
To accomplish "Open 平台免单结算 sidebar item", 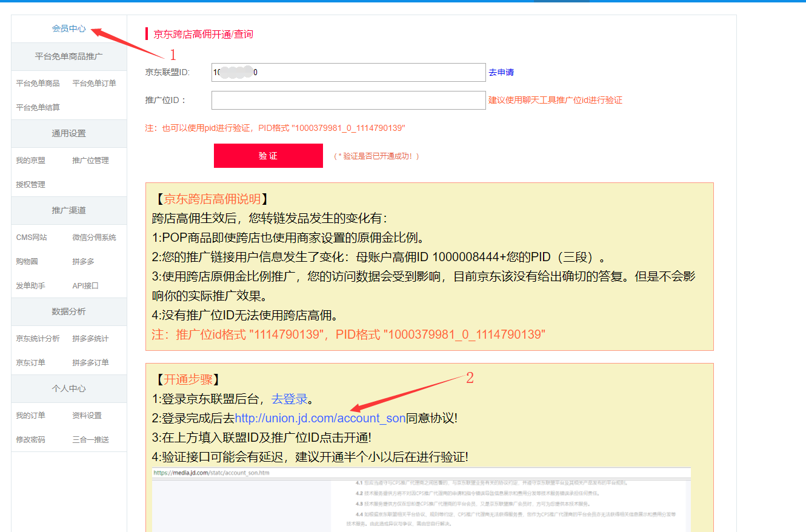I will tap(38, 107).
